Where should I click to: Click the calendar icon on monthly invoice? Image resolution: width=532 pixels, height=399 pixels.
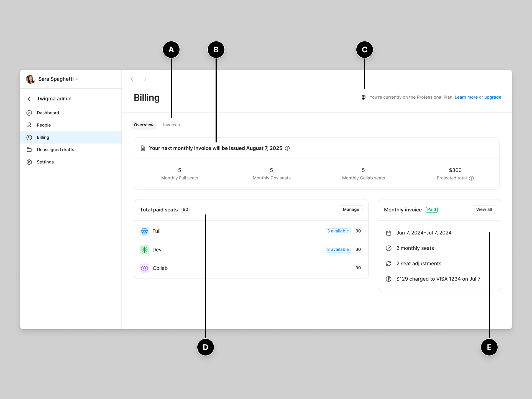(x=389, y=232)
